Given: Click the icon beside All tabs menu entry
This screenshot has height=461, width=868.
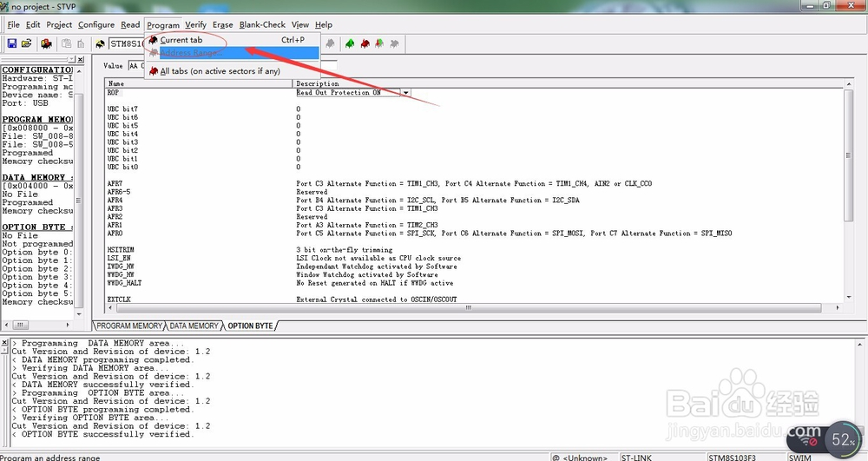Looking at the screenshot, I should [x=154, y=71].
